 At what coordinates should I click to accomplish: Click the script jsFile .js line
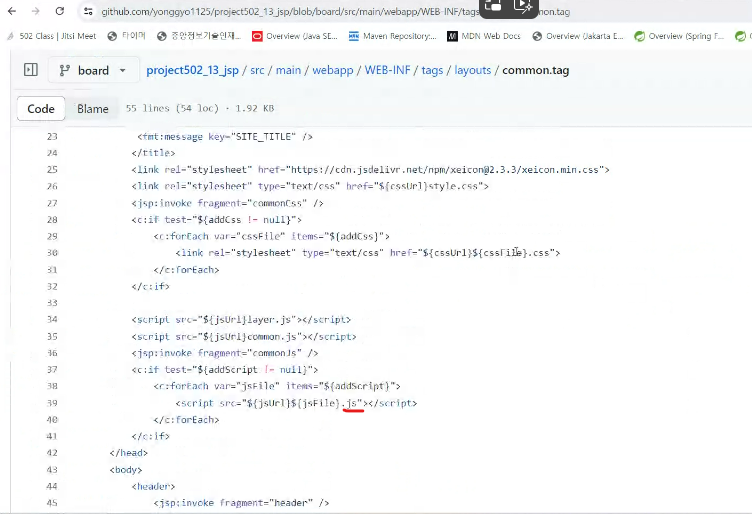pos(296,403)
